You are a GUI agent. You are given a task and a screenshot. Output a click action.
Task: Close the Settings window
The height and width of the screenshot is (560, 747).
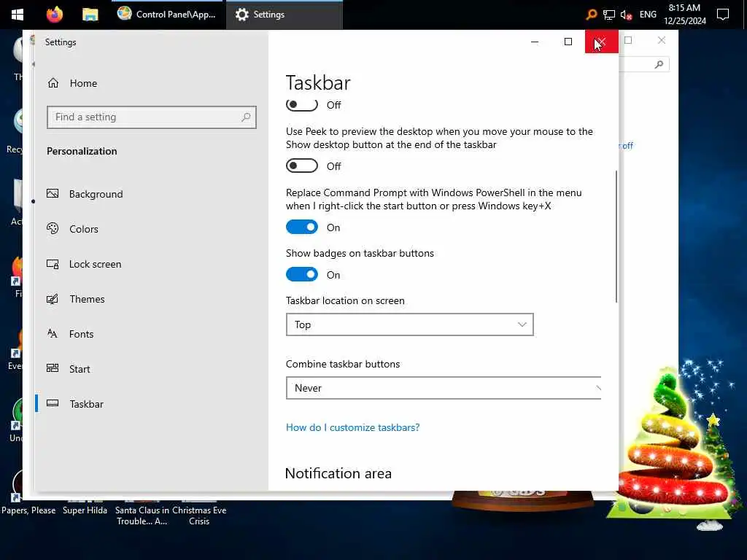[601, 42]
